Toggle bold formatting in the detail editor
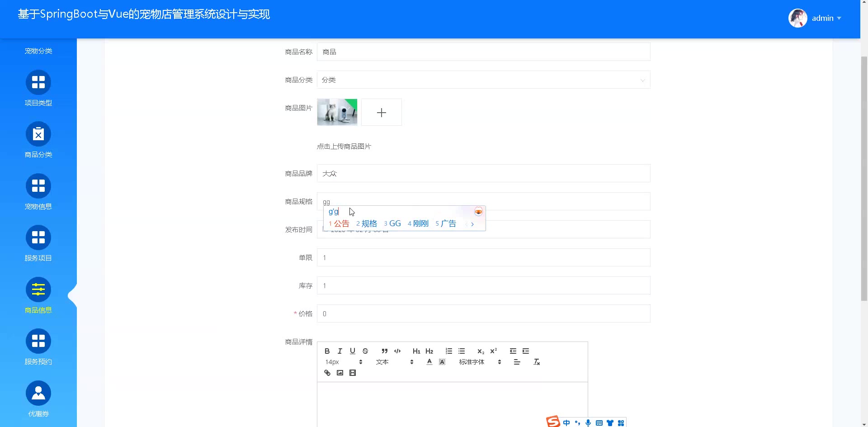This screenshot has width=868, height=427. [x=327, y=351]
